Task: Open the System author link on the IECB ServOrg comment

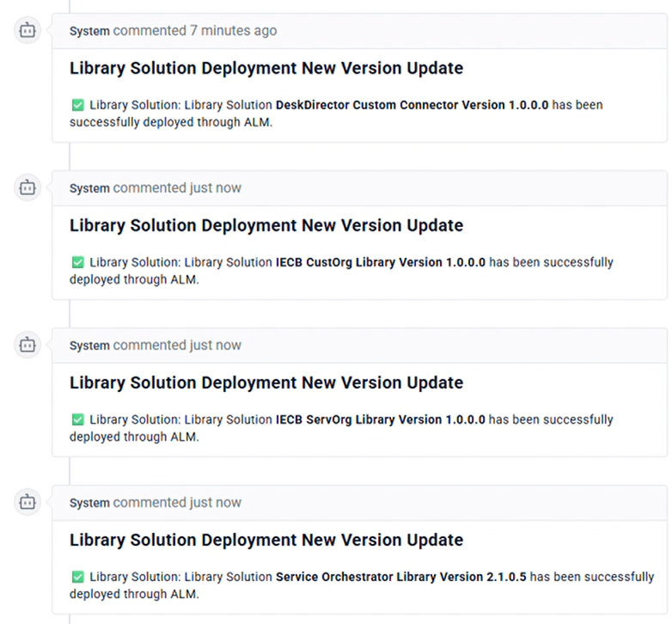Action: [x=89, y=346]
